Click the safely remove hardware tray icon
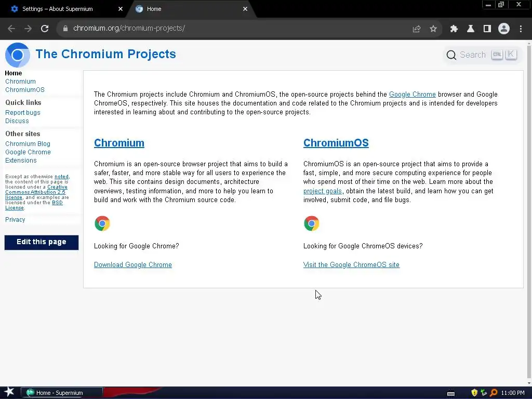Viewport: 532px width, 399px height. click(x=484, y=393)
